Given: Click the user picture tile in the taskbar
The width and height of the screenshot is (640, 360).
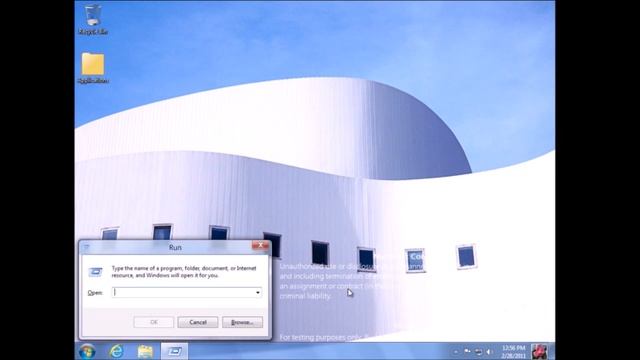Looking at the screenshot, I should [x=539, y=351].
